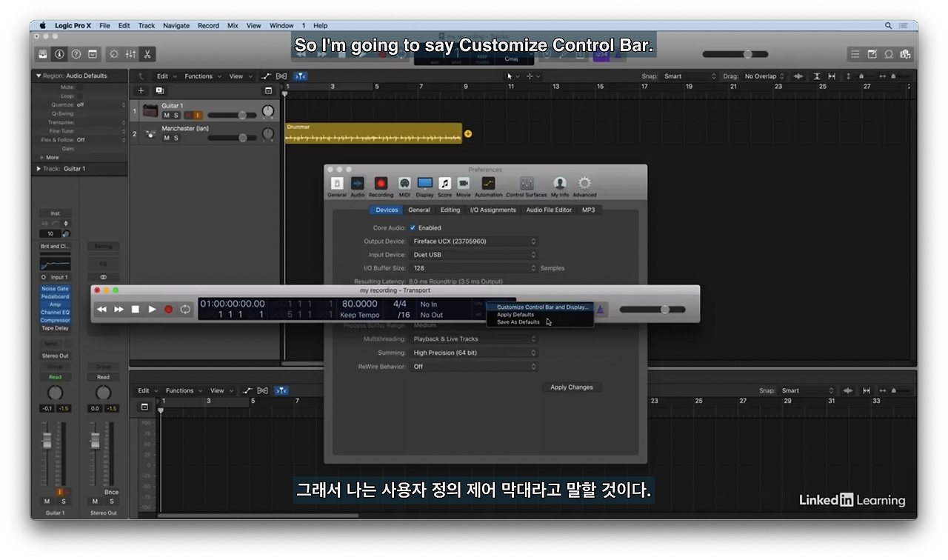The image size is (948, 560).
Task: Open the Summing dropdown
Action: pyautogui.click(x=474, y=353)
